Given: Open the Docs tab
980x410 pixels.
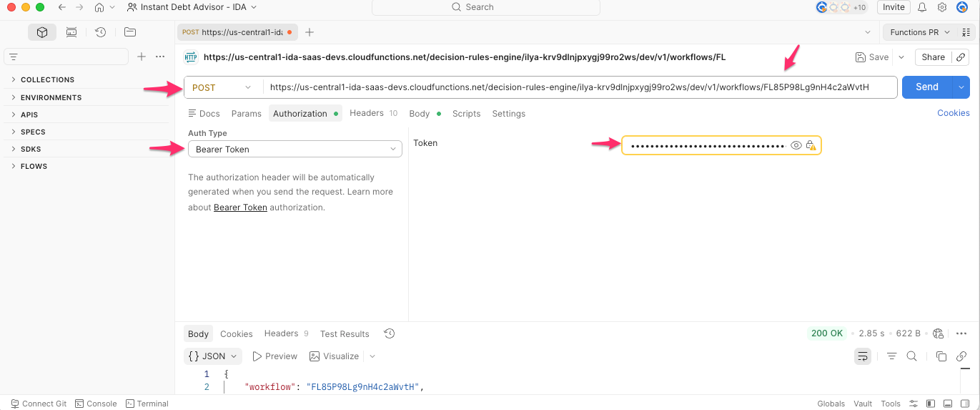Looking at the screenshot, I should point(204,114).
